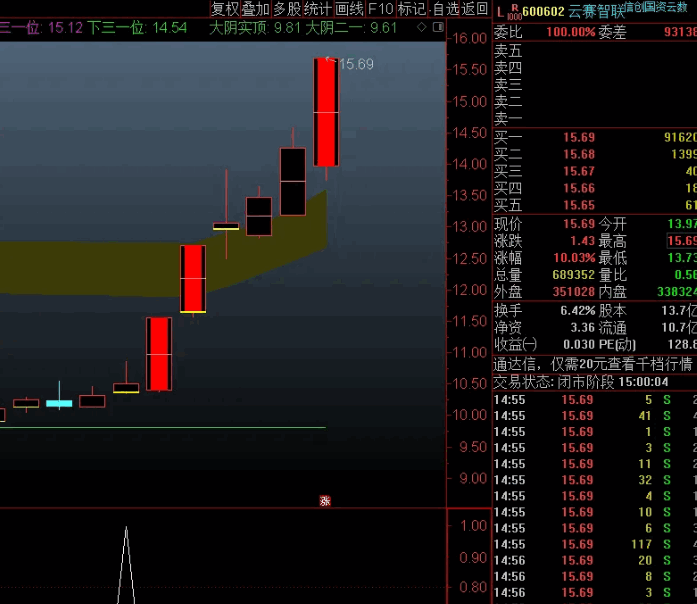Click the L marker beside stock code
The width and height of the screenshot is (697, 604).
point(501,12)
